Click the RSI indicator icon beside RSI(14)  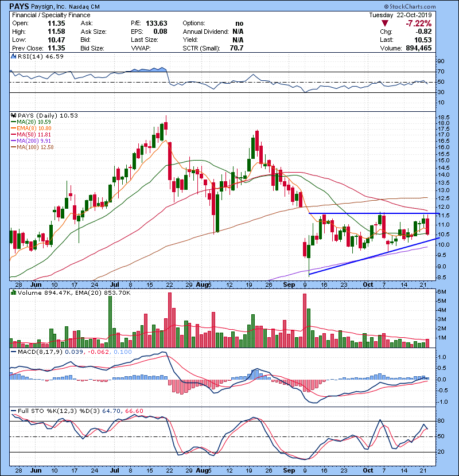pos(13,56)
